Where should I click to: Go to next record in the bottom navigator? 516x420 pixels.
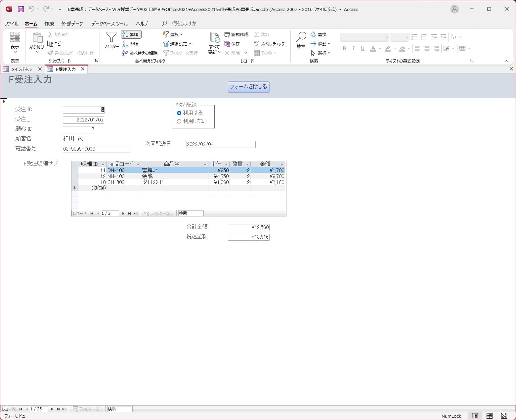(x=52, y=409)
